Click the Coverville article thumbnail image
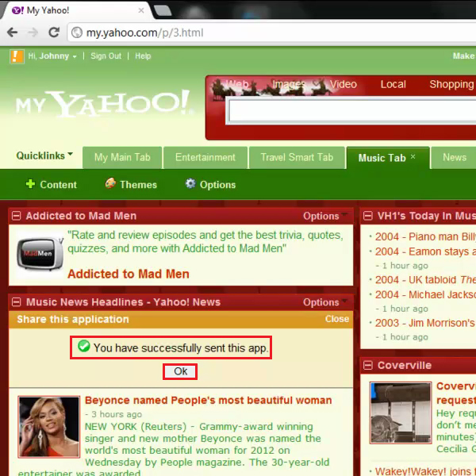The width and height of the screenshot is (476, 476). [401, 413]
